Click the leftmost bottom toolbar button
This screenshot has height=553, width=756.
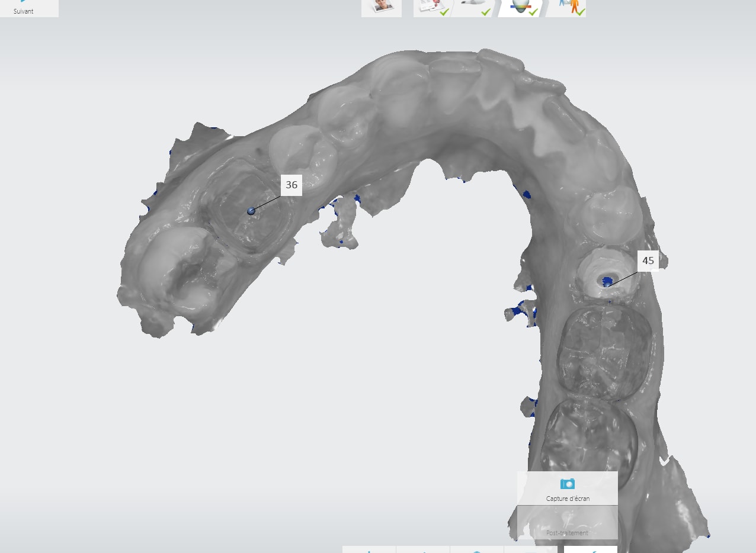369,549
